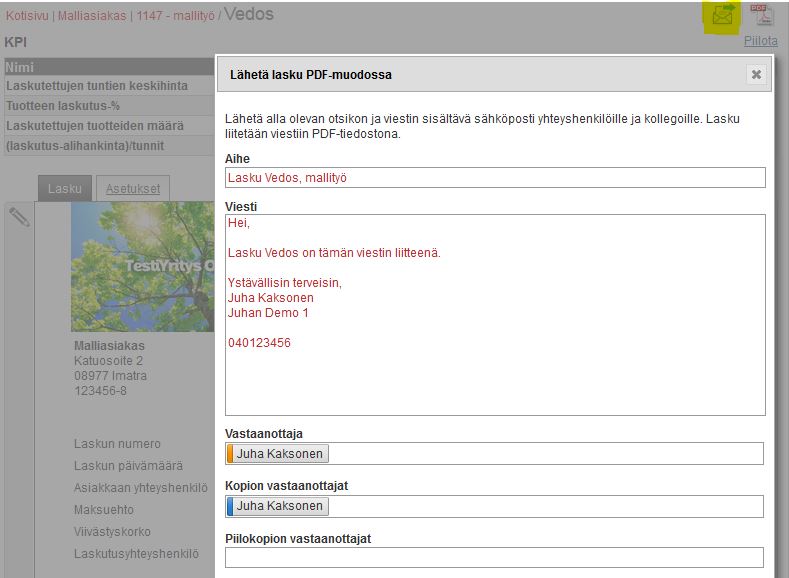Click the Malliasiakas customer name on invoice

(x=109, y=346)
